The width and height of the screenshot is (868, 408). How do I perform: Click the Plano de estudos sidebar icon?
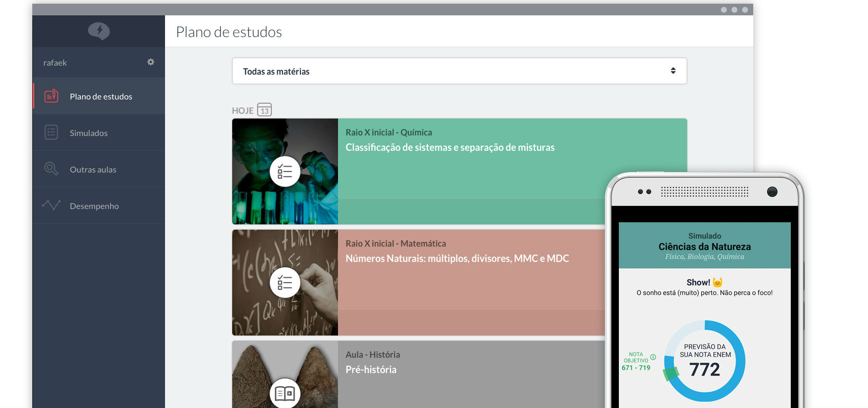click(x=51, y=96)
